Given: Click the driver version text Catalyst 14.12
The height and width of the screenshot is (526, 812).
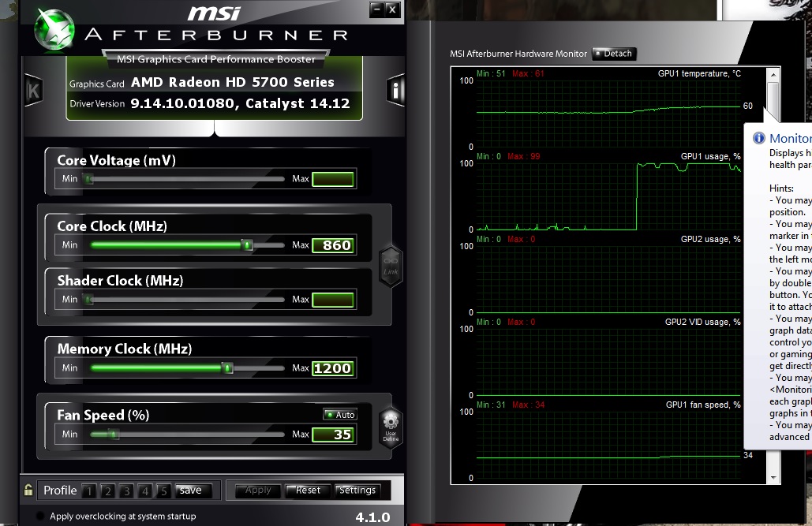Looking at the screenshot, I should coord(297,103).
